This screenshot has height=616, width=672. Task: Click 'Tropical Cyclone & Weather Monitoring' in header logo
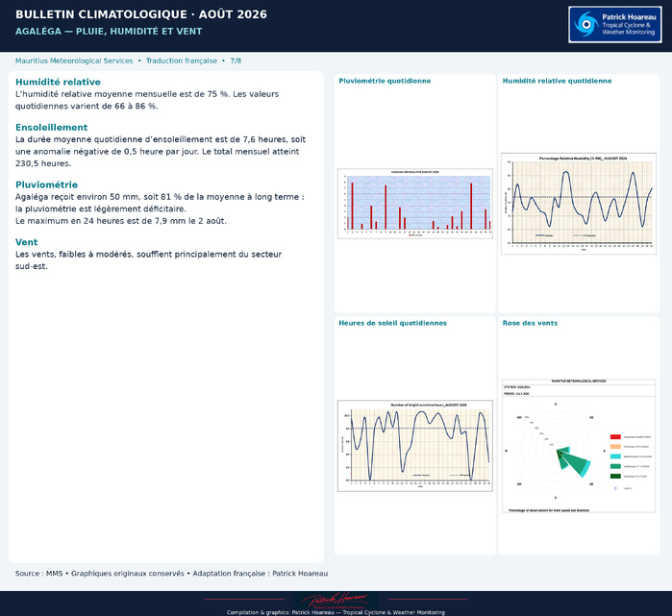click(629, 29)
